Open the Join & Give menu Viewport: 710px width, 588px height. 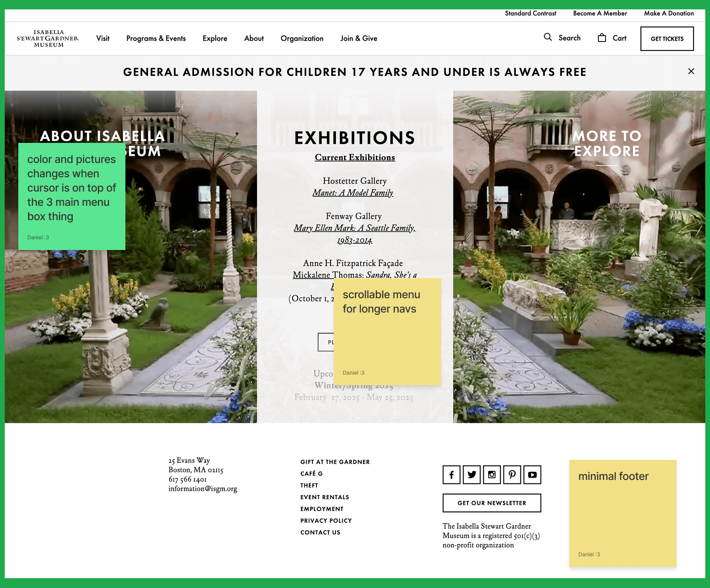pos(359,38)
